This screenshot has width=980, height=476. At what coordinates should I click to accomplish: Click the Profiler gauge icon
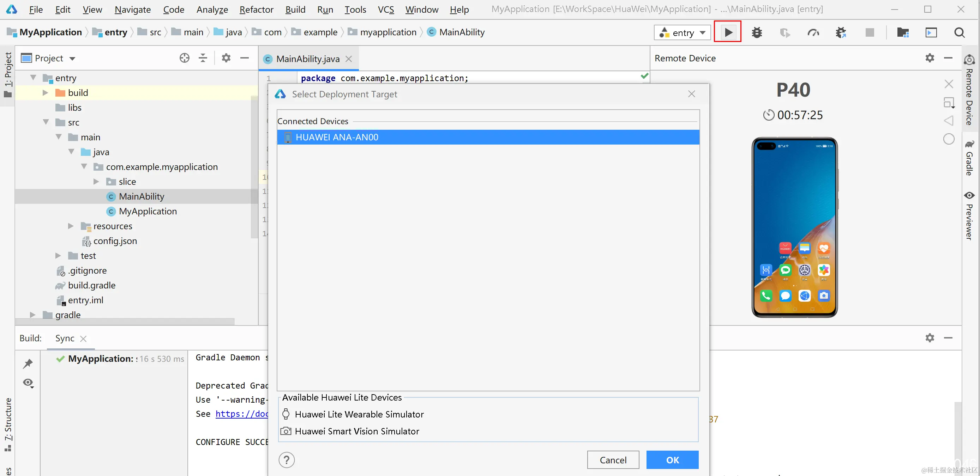(813, 33)
